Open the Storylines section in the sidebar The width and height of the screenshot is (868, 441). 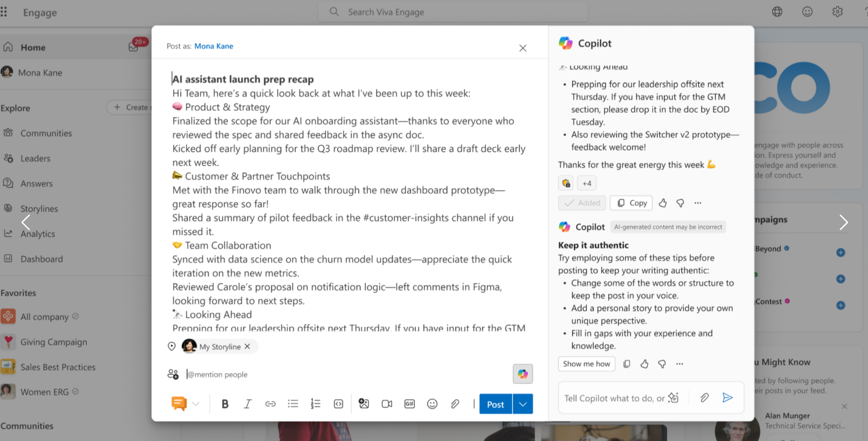(39, 208)
